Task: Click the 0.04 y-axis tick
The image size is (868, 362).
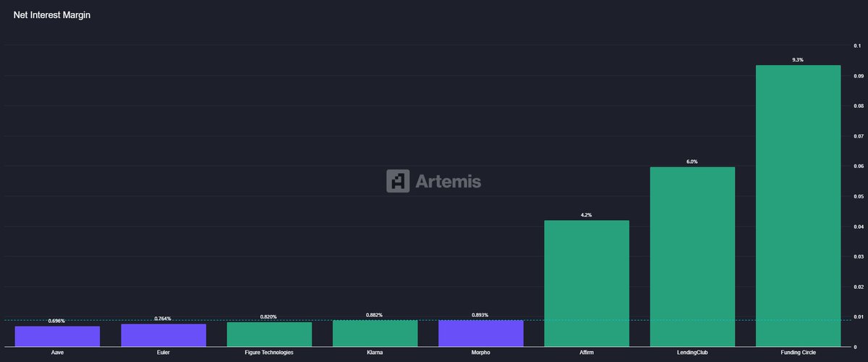Action: pyautogui.click(x=857, y=227)
